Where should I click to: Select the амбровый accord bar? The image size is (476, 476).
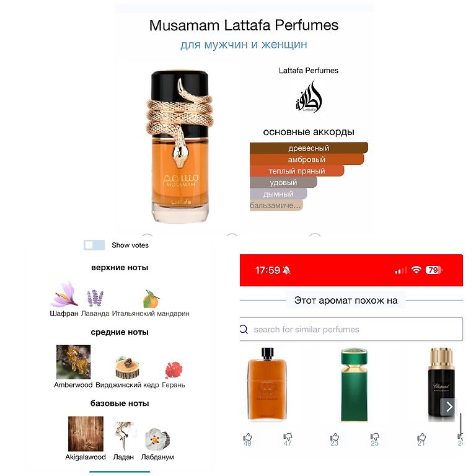(x=307, y=159)
